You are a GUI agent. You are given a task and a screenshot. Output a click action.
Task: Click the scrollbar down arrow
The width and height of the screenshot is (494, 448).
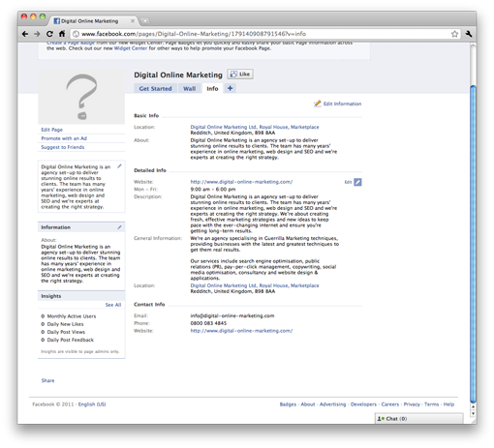(473, 414)
